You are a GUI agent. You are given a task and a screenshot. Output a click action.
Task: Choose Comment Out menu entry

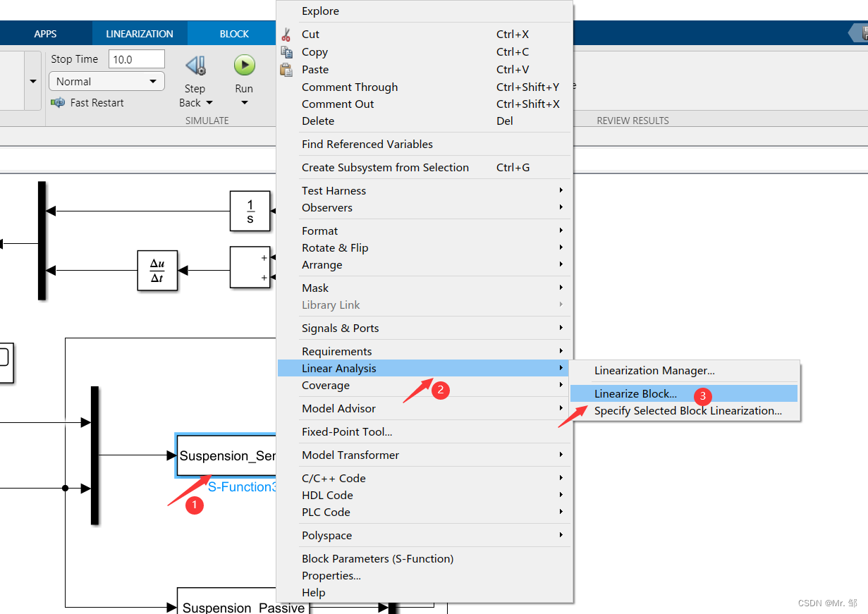click(424, 104)
